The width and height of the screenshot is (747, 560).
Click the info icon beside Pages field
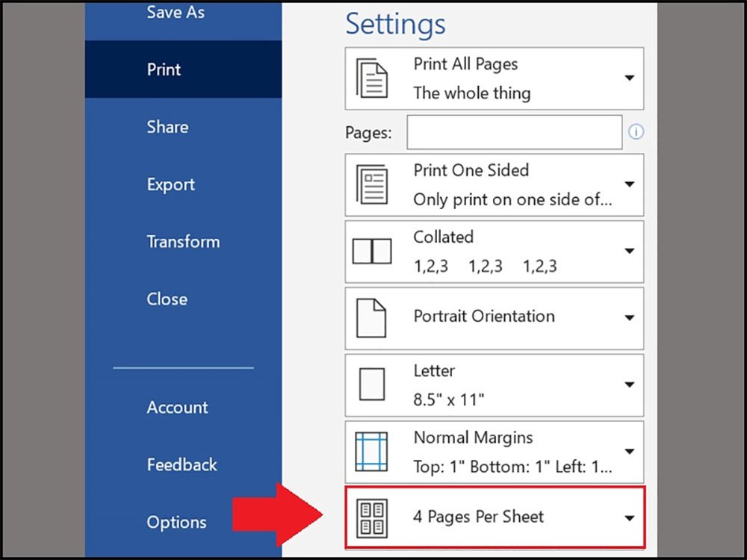point(636,131)
